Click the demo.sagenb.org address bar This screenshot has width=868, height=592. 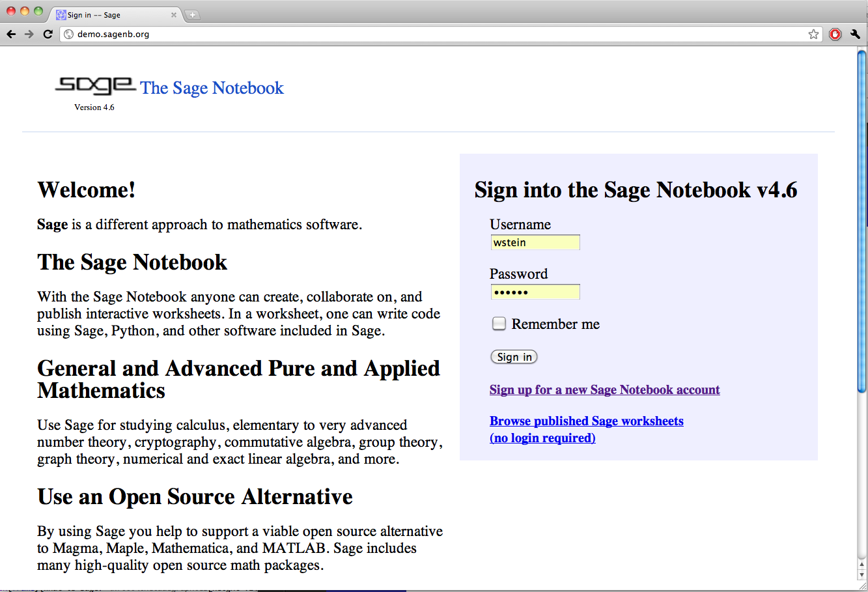tap(441, 34)
